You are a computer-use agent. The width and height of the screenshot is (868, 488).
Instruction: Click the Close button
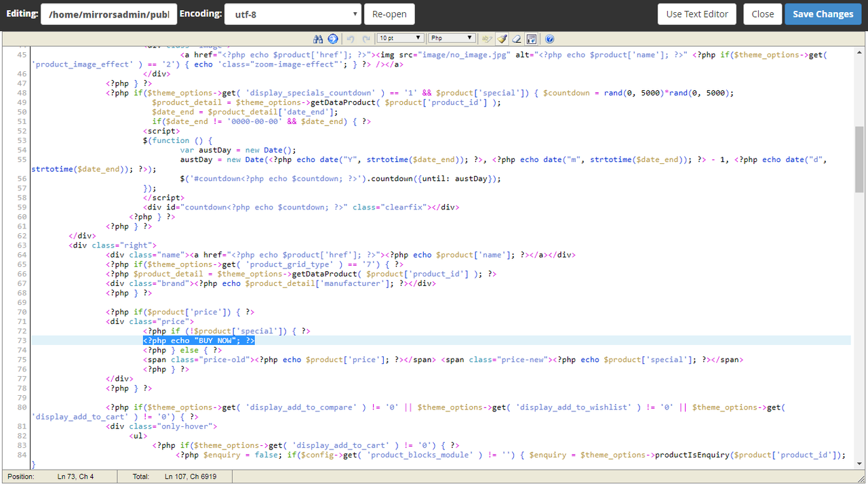tap(763, 14)
